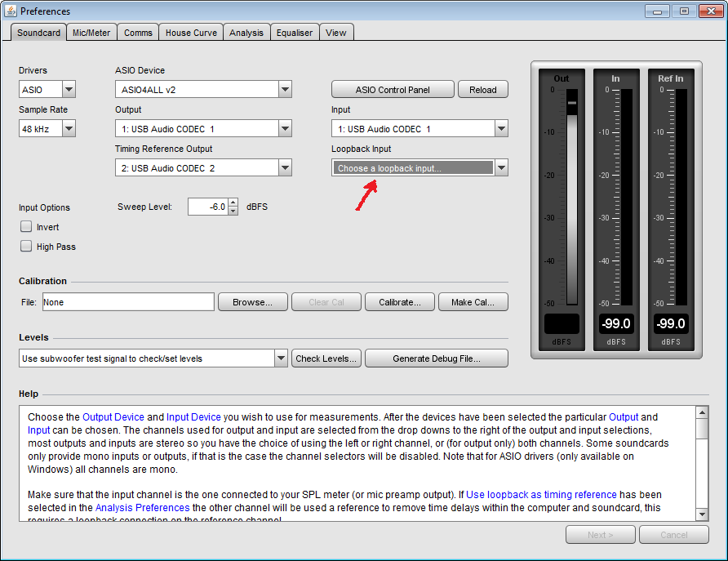Follow the Input Device help link
Viewport: 728px width, 561px height.
coord(193,417)
